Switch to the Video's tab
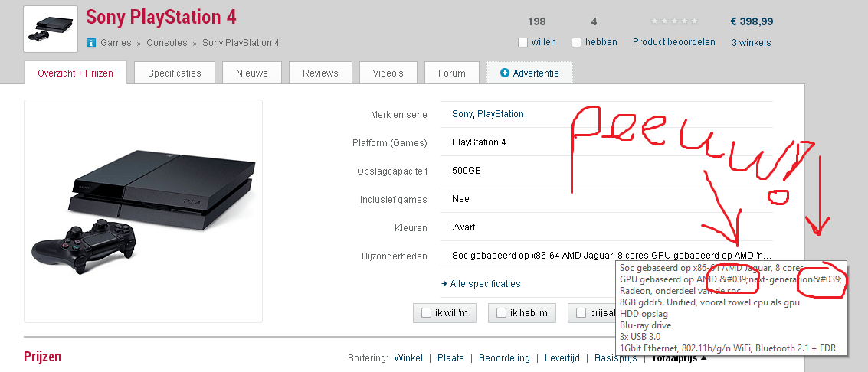The image size is (868, 372). [x=388, y=73]
